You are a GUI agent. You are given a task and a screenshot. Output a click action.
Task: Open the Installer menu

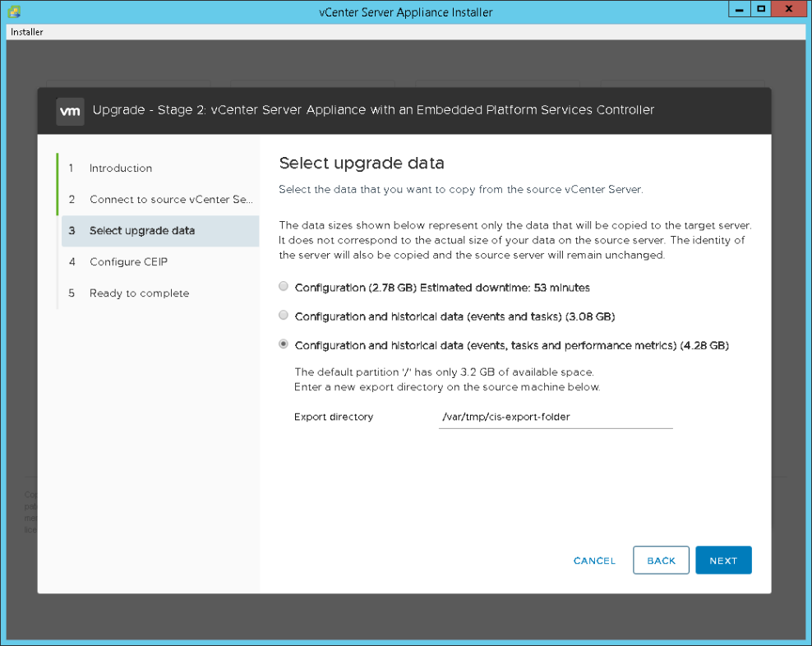click(x=27, y=32)
